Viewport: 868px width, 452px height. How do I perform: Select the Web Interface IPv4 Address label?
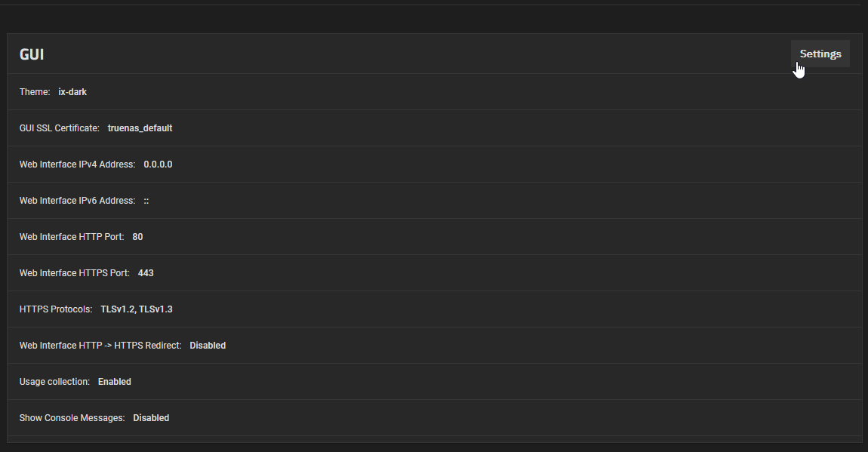77,165
